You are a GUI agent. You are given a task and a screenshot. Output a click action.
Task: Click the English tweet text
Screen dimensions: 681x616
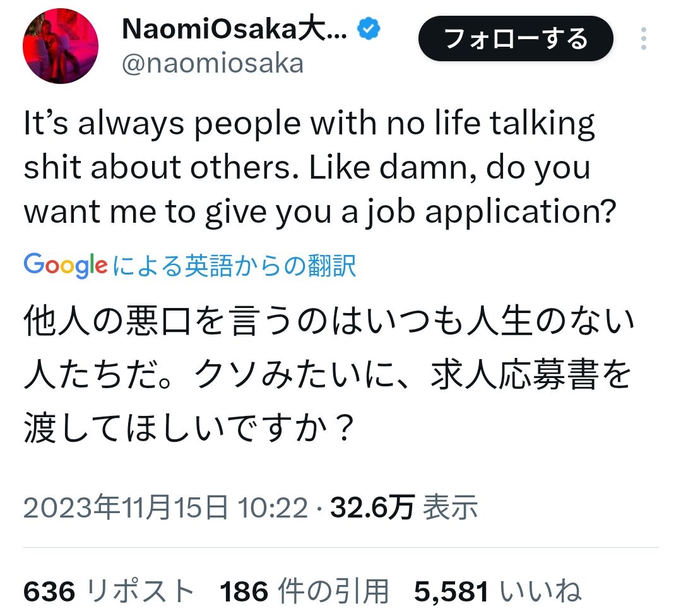[x=320, y=168]
